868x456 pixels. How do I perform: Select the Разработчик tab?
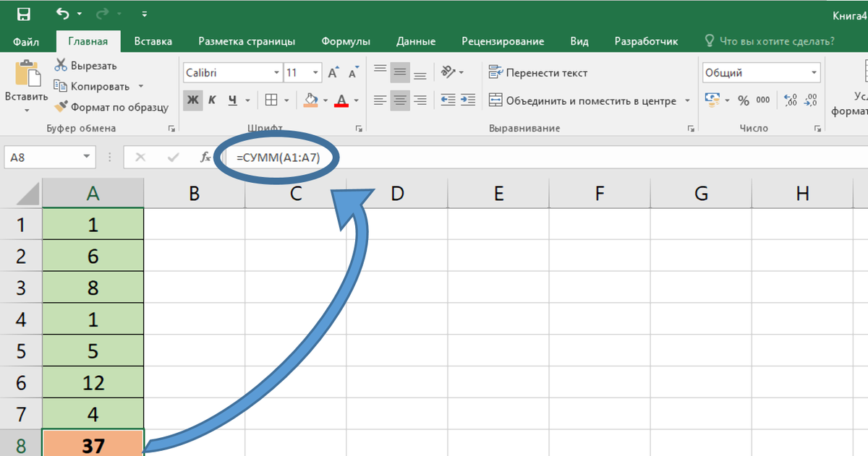(646, 42)
